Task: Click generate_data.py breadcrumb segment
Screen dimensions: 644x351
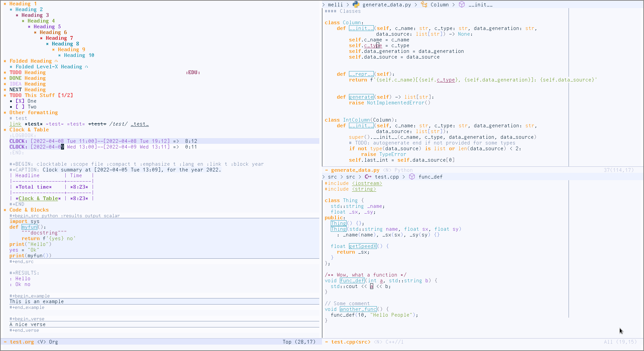Action: 387,5
